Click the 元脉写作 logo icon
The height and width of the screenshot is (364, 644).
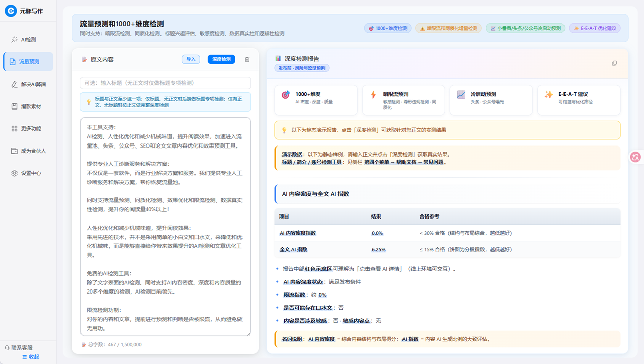[x=11, y=11]
